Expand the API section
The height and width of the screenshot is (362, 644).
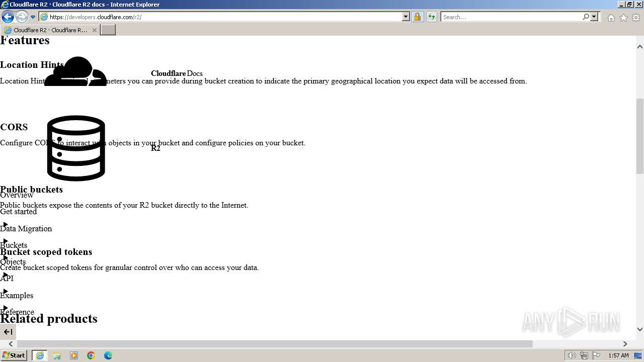(6, 274)
